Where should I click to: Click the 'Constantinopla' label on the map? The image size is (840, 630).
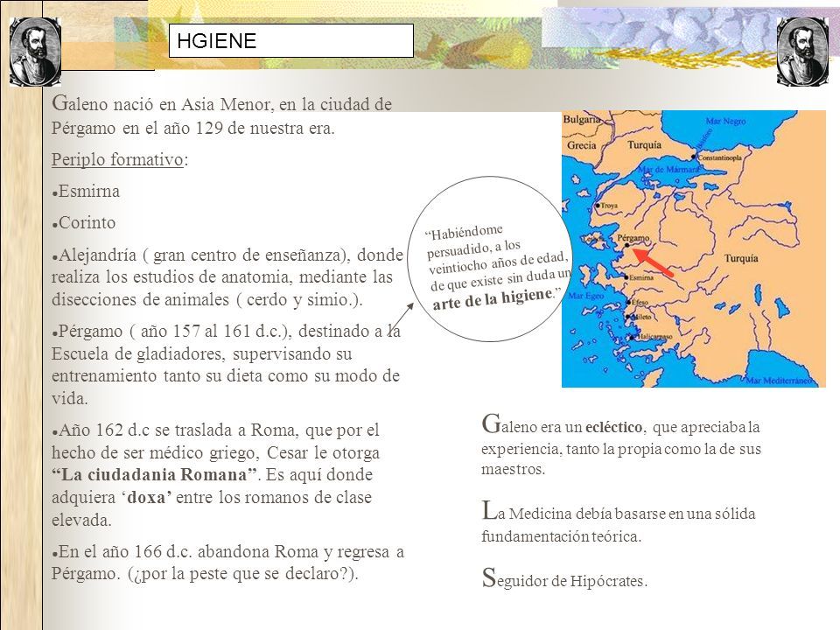[x=719, y=157]
